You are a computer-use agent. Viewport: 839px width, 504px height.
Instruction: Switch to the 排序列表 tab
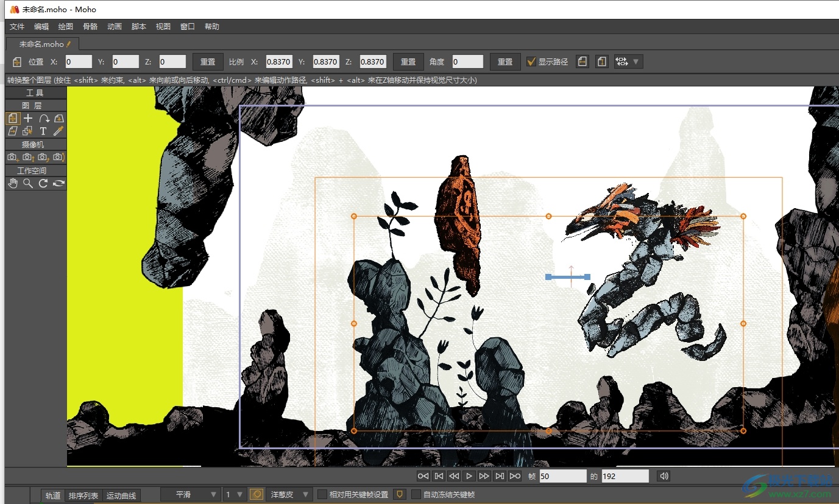[83, 495]
